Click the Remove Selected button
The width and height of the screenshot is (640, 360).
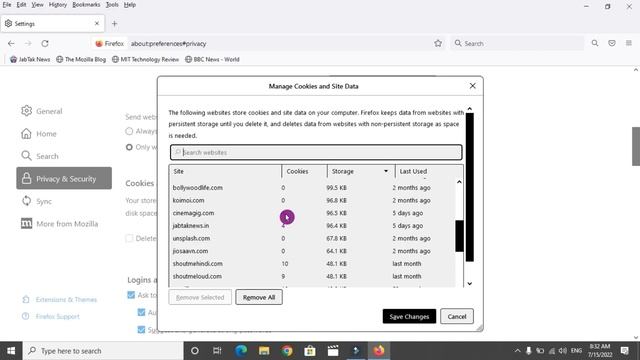[200, 297]
